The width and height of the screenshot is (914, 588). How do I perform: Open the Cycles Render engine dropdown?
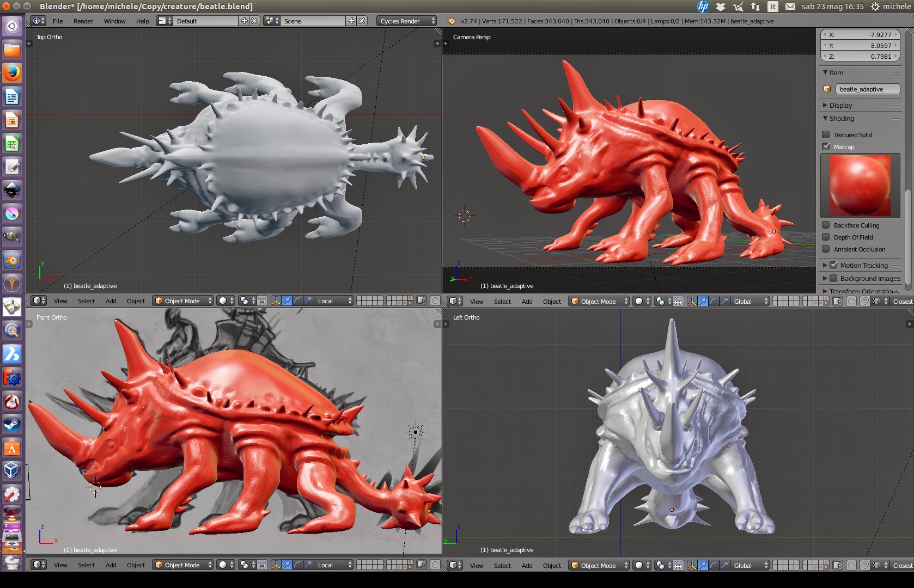(x=406, y=21)
